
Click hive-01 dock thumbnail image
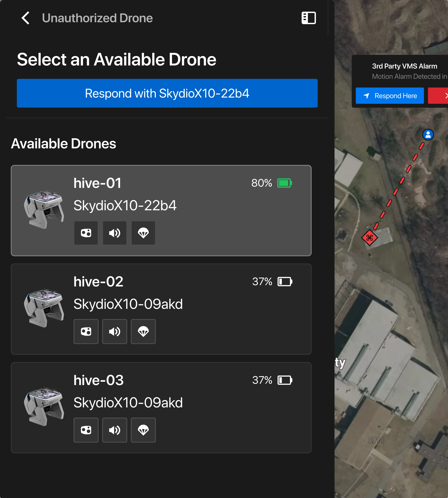coord(44,209)
